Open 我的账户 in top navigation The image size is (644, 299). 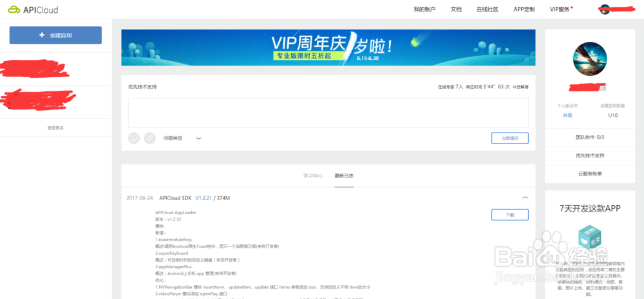pyautogui.click(x=424, y=10)
